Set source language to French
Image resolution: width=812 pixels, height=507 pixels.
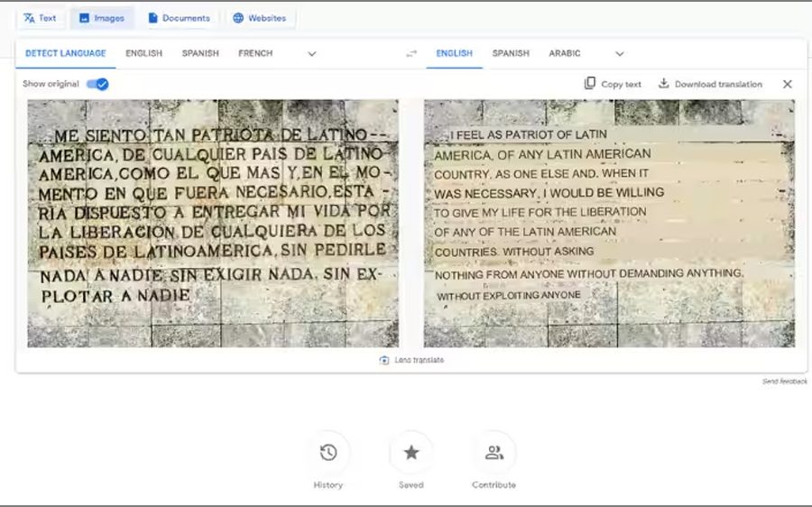pyautogui.click(x=255, y=53)
